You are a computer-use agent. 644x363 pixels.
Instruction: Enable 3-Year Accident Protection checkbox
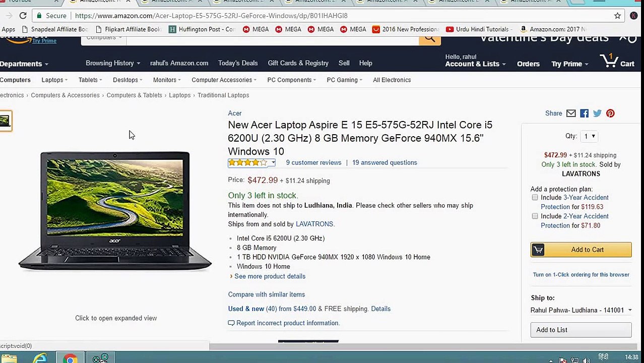[535, 198]
